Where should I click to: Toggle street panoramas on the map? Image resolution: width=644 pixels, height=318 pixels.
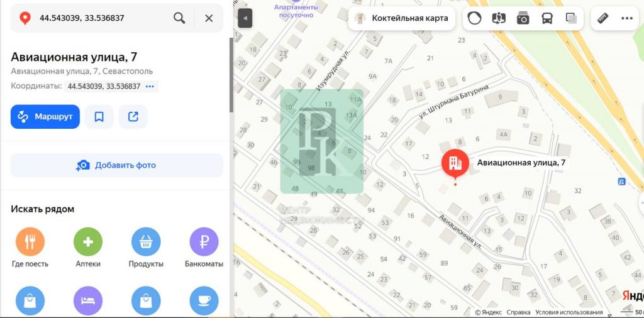point(499,18)
